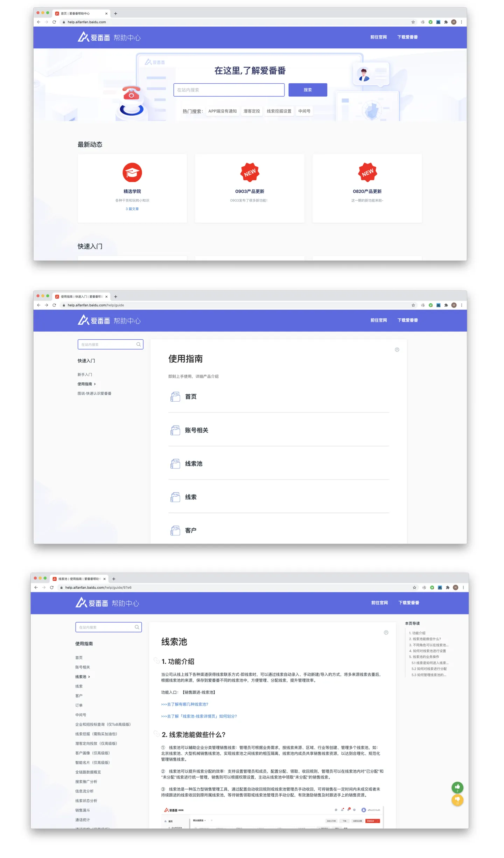
Task: Click 下载爱番番 in the middle window header
Action: (x=408, y=320)
